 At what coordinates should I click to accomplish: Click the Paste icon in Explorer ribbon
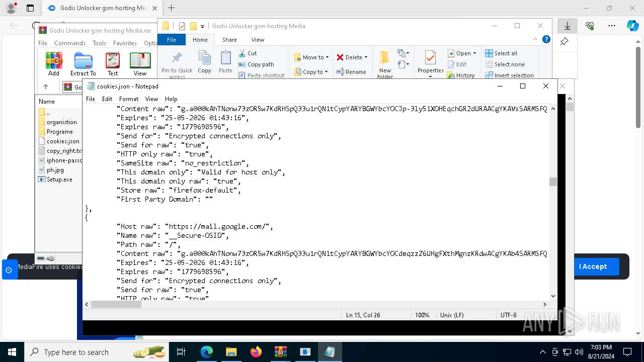(225, 62)
